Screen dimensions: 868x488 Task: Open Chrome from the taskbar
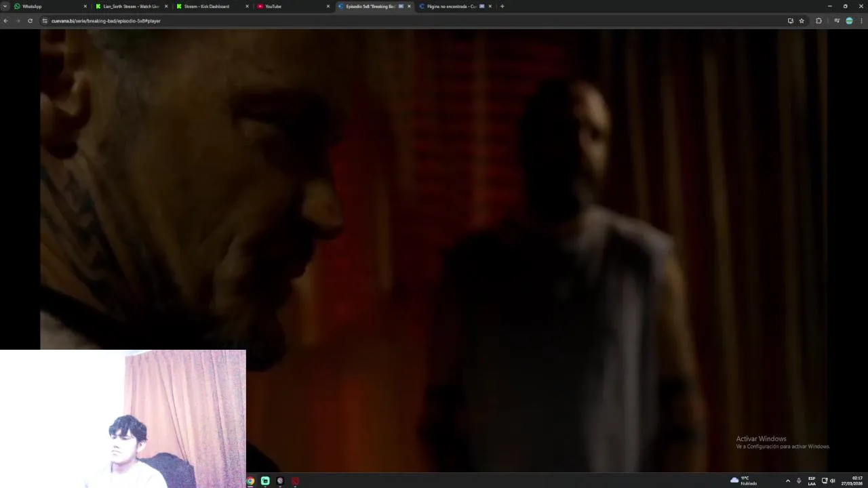click(250, 481)
